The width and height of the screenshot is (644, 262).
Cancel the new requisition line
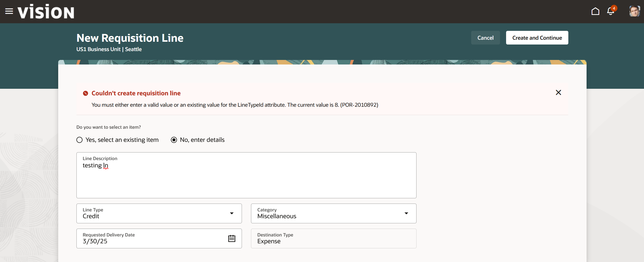(485, 37)
